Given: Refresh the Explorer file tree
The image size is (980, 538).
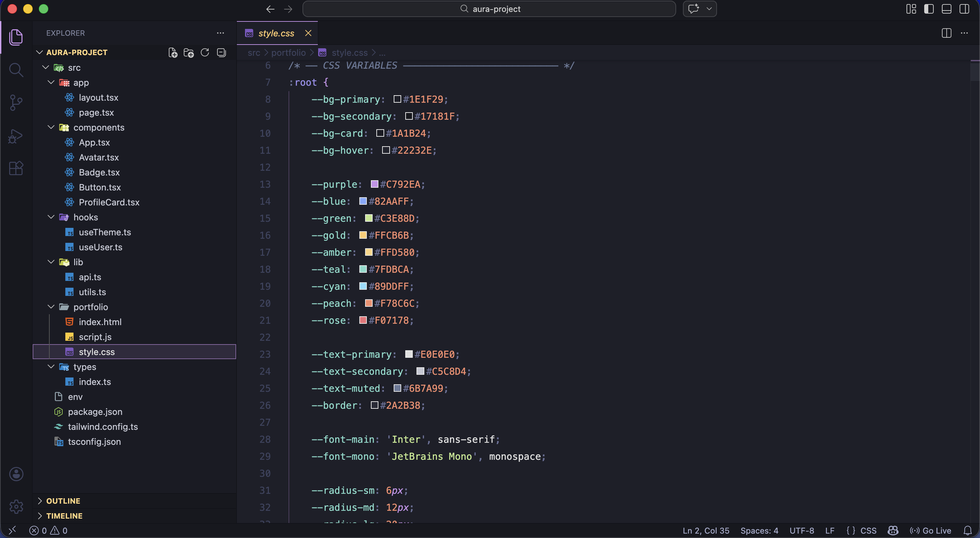Looking at the screenshot, I should click(x=205, y=52).
